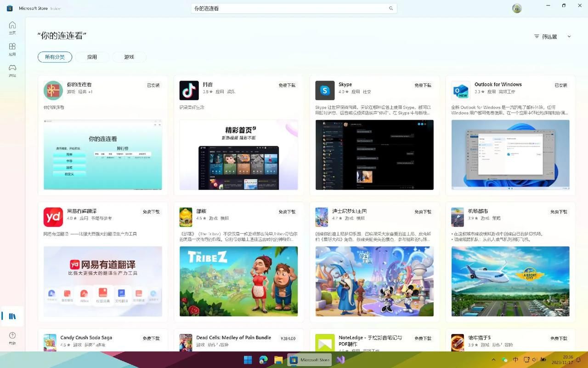This screenshot has height=368, width=588.
Task: Click 免费下载 button for 地牢猎手5
Action: click(559, 339)
